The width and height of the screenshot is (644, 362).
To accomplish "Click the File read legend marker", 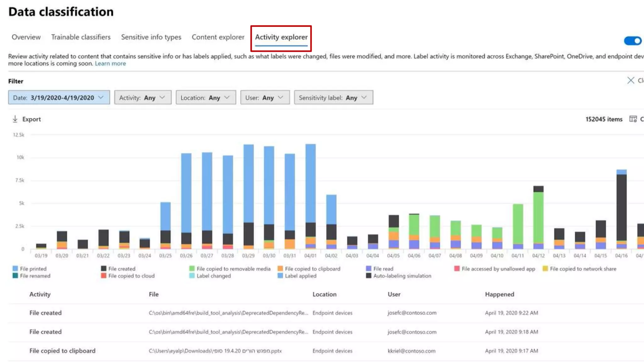I will 369,269.
